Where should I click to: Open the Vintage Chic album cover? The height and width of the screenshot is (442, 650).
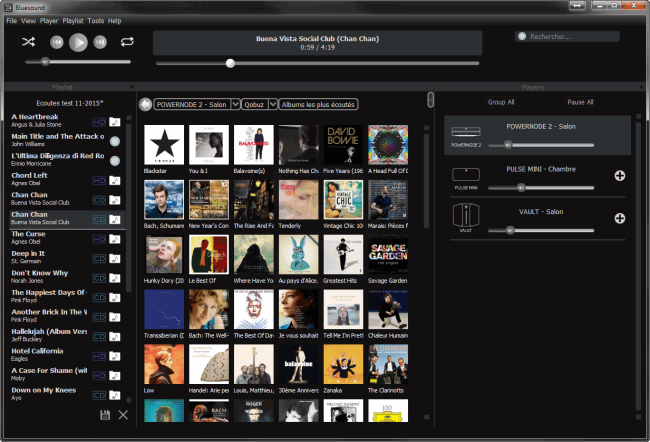(343, 199)
